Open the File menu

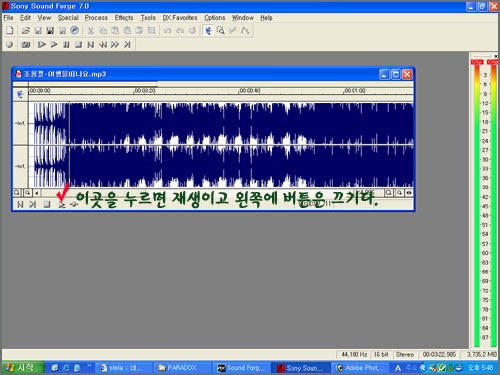coord(9,18)
